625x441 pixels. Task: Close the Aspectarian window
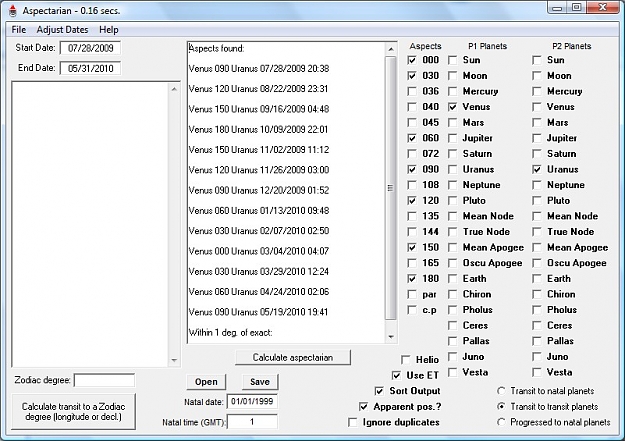603,8
